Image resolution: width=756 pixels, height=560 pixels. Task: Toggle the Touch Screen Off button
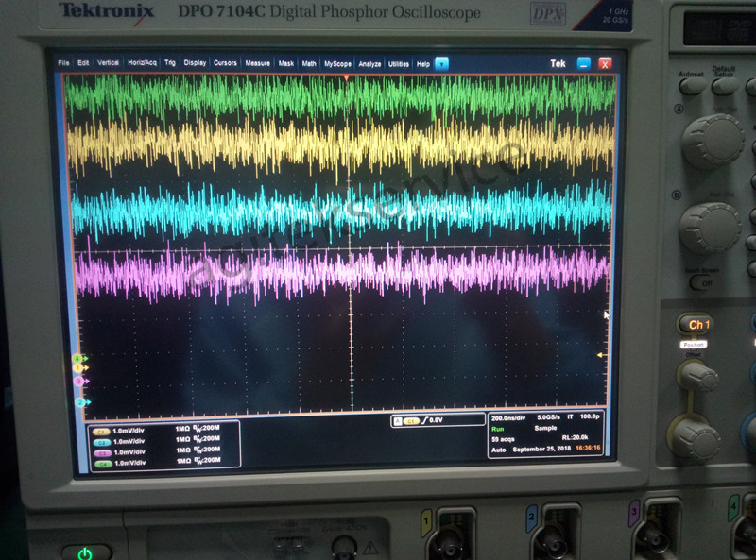700,282
